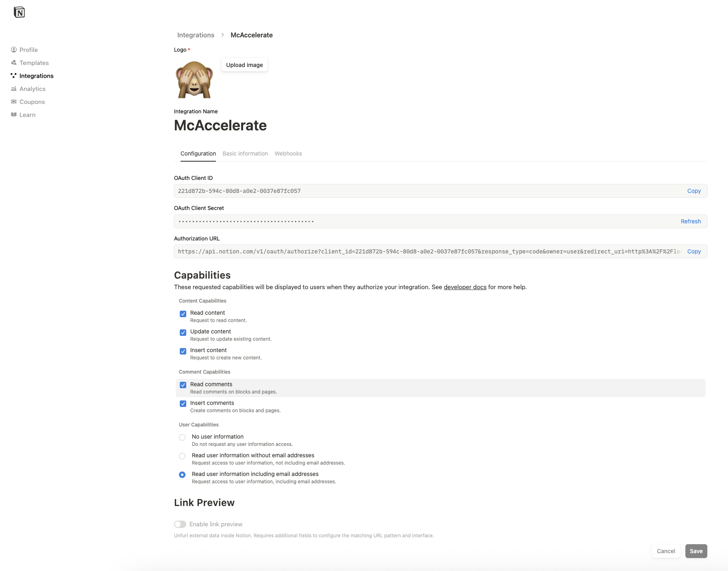Click the Link Preview heading
Image resolution: width=728 pixels, height=571 pixels.
pyautogui.click(x=204, y=503)
